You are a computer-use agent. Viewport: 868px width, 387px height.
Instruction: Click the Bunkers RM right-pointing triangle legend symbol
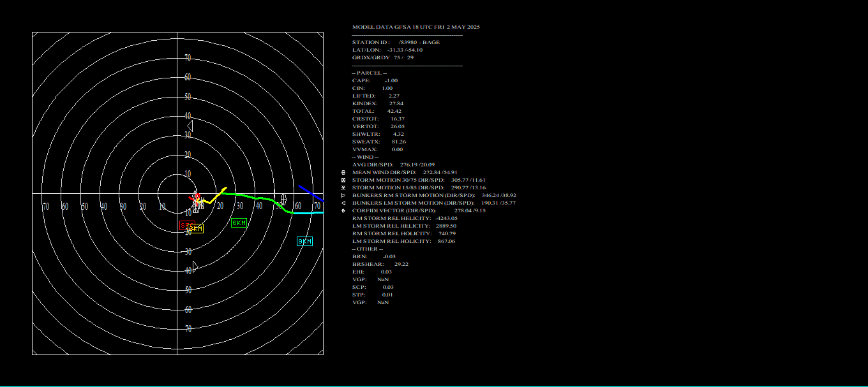pos(343,195)
